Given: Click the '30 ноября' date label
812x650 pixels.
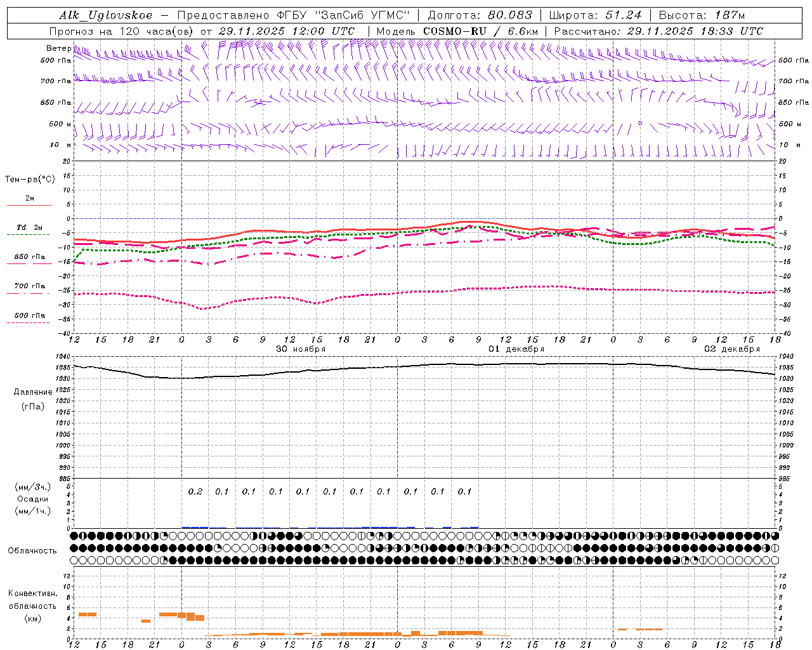Looking at the screenshot, I should (x=301, y=349).
